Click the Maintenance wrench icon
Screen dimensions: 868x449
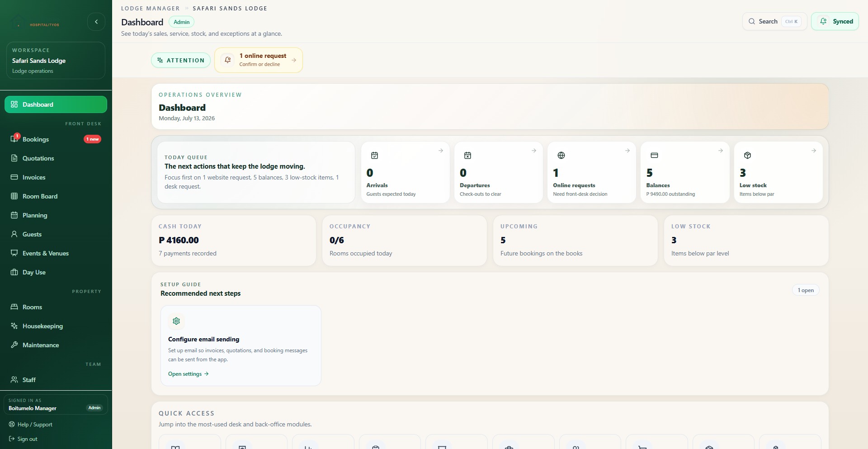pos(14,345)
